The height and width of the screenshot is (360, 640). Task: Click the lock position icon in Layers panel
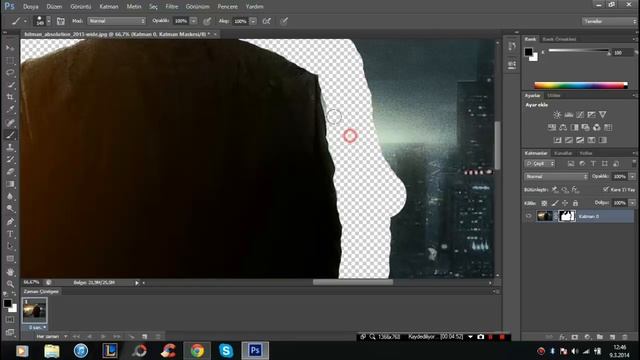[565, 203]
